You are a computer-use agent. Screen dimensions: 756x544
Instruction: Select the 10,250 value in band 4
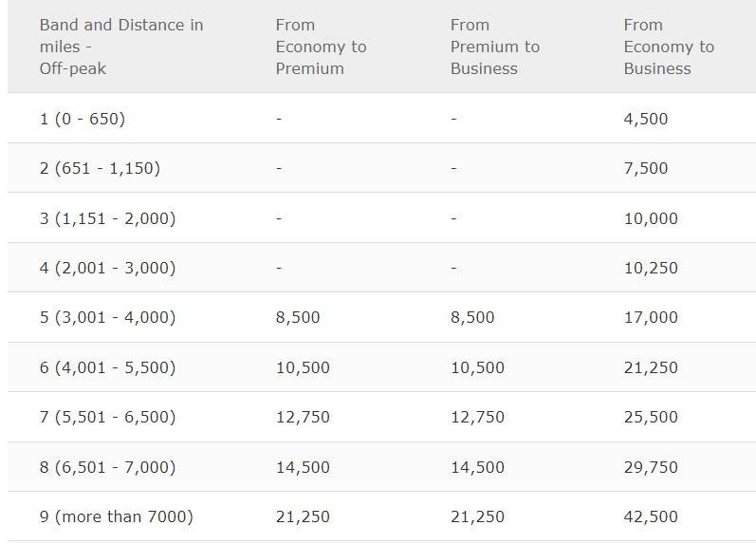pos(651,268)
